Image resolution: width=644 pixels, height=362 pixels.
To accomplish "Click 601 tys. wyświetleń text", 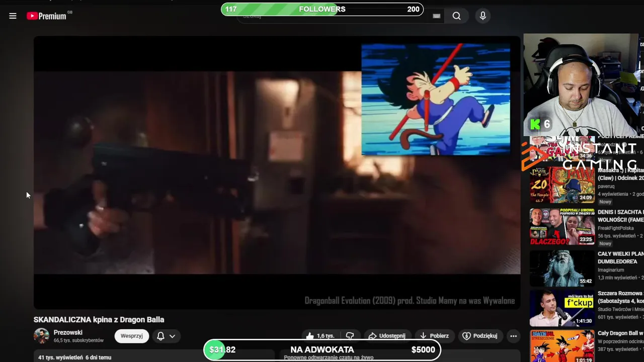I will pos(617,317).
